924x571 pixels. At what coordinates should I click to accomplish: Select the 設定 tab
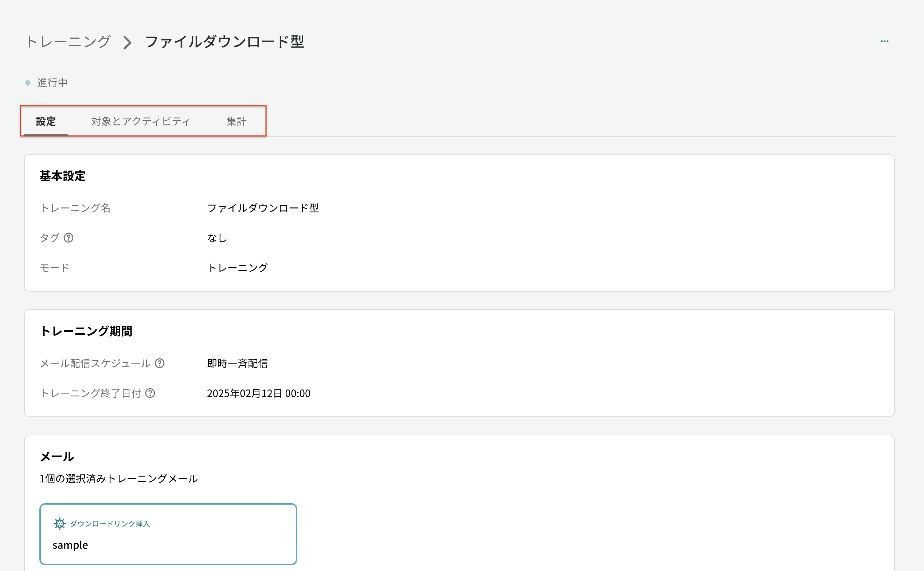[x=46, y=121]
